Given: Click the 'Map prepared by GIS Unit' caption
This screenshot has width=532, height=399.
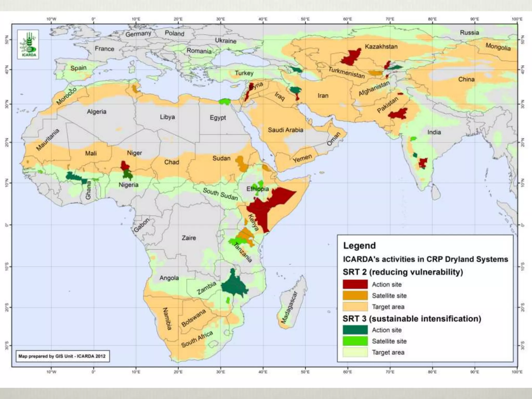Looking at the screenshot, I should [x=62, y=356].
